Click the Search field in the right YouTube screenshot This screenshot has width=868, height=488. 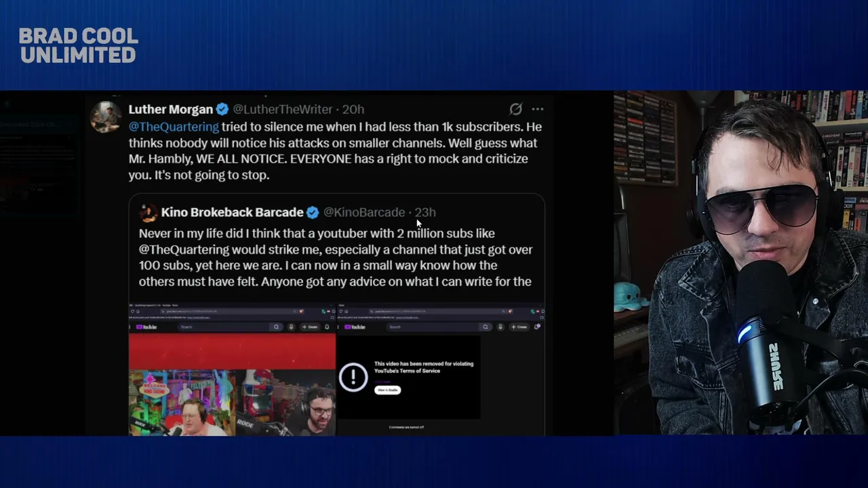click(x=433, y=327)
